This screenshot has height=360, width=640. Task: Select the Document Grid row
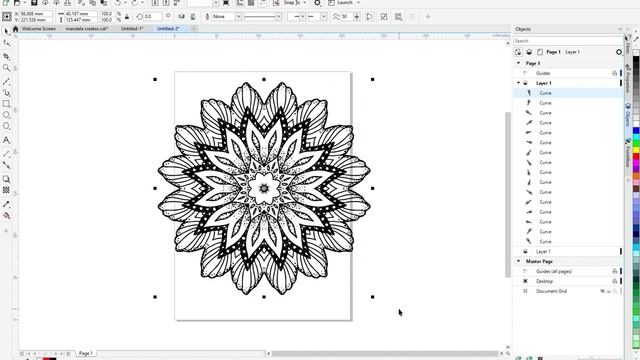pyautogui.click(x=567, y=291)
